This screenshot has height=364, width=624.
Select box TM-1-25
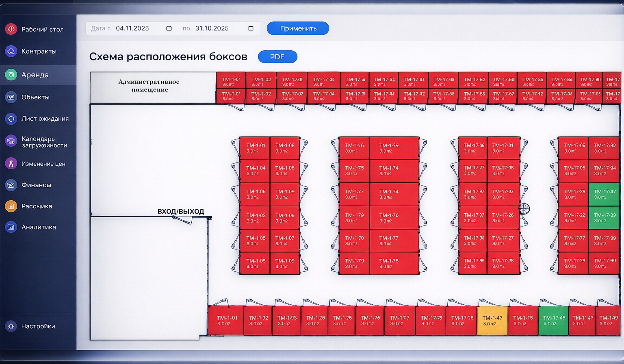(x=342, y=321)
